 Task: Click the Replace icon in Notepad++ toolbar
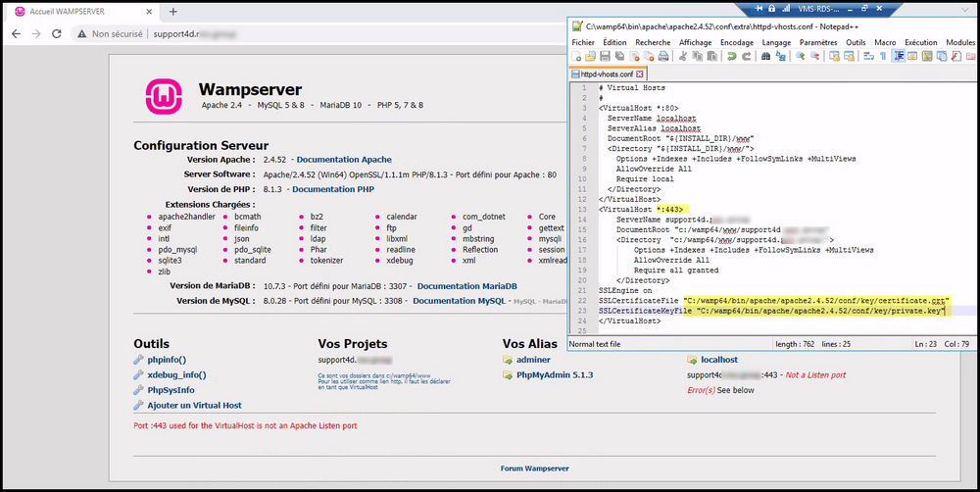pos(780,57)
